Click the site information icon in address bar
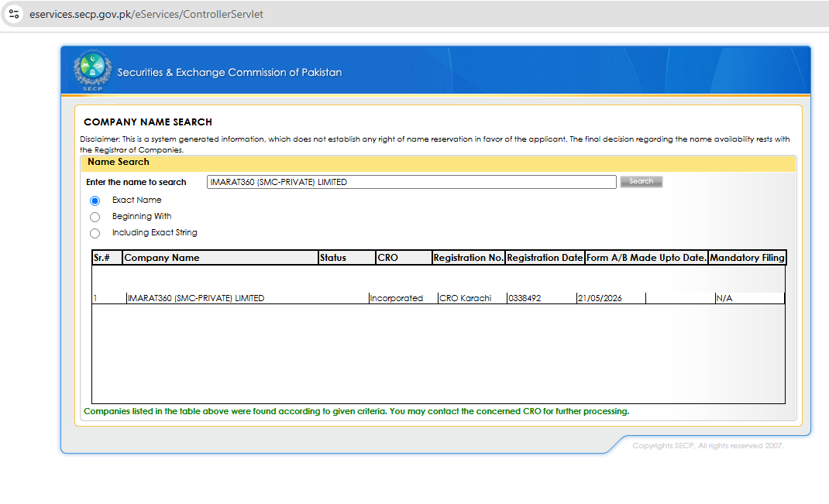 14,14
